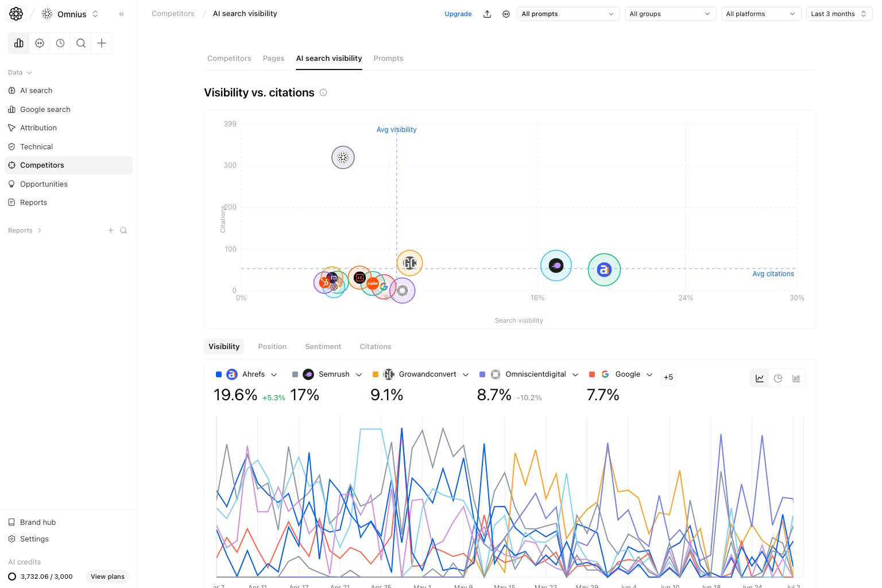Screen dimensions: 882x588
Task: Switch to the Competitors tab
Action: tap(229, 59)
